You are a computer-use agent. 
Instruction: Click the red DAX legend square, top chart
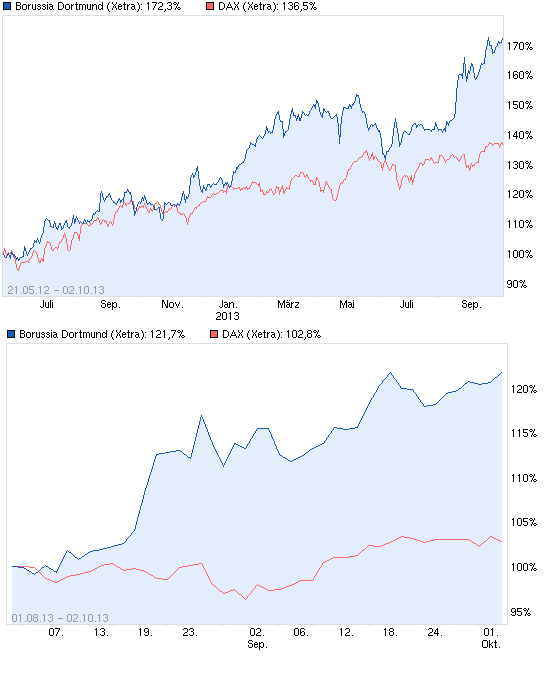point(210,7)
